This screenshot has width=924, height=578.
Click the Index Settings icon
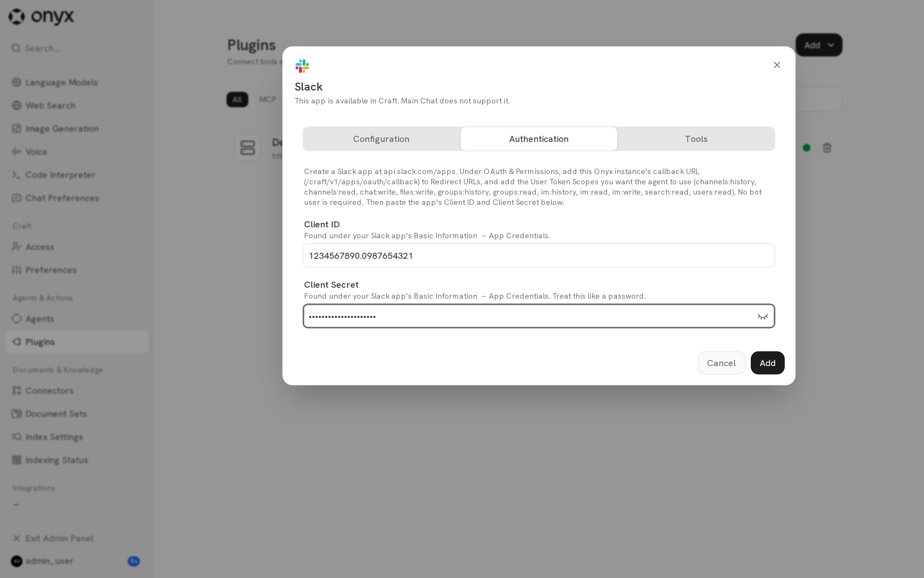tap(16, 437)
